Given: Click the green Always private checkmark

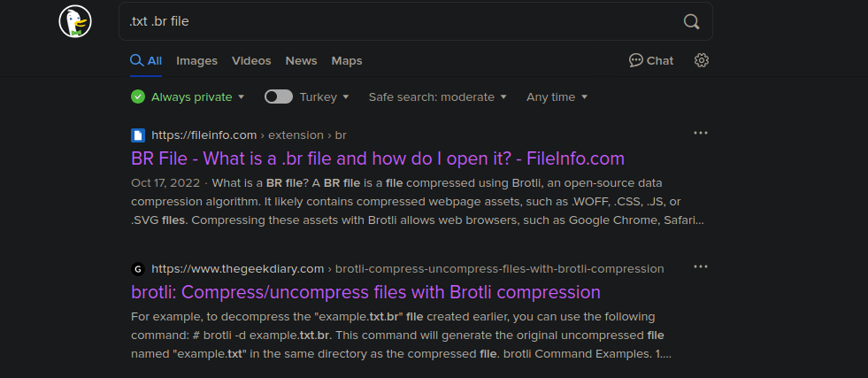Looking at the screenshot, I should point(138,96).
